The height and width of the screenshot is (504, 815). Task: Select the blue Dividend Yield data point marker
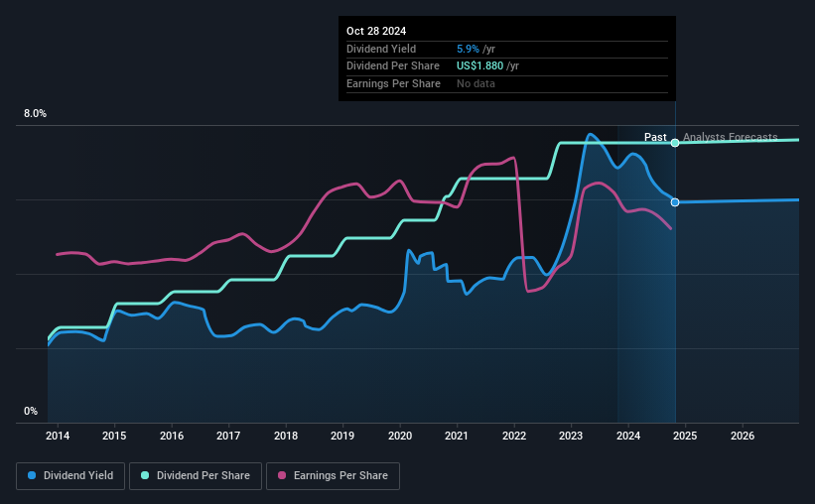[x=675, y=202]
